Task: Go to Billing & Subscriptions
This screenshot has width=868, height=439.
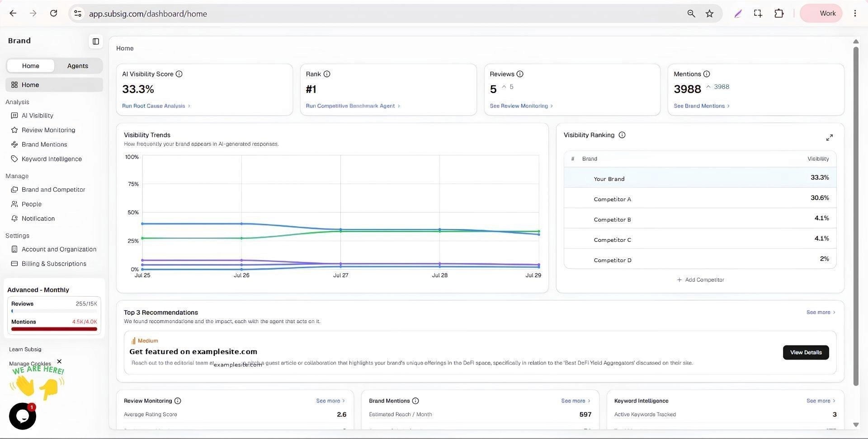Action: [x=54, y=264]
